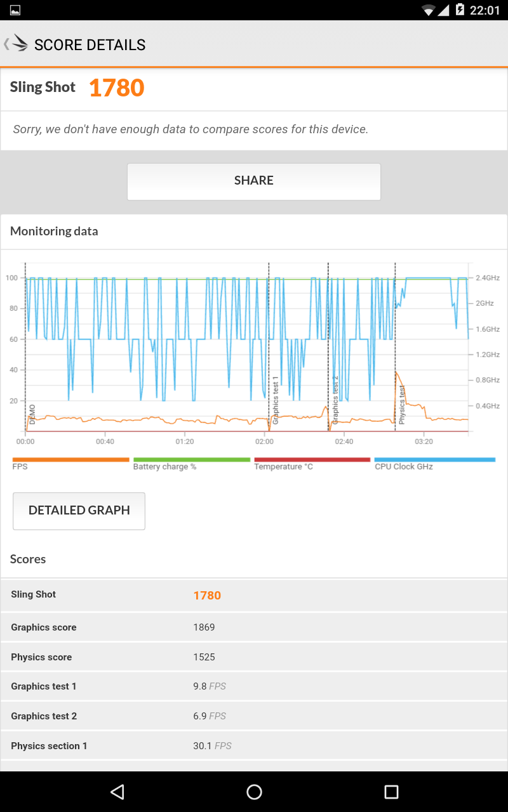Tap the battery charging status icon
The height and width of the screenshot is (812, 508).
tap(460, 10)
